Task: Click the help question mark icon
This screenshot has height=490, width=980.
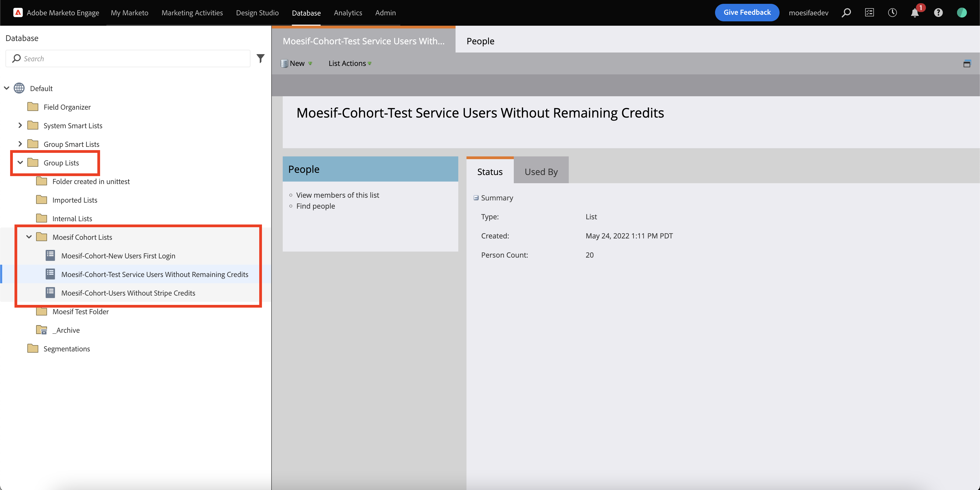Action: coord(938,13)
